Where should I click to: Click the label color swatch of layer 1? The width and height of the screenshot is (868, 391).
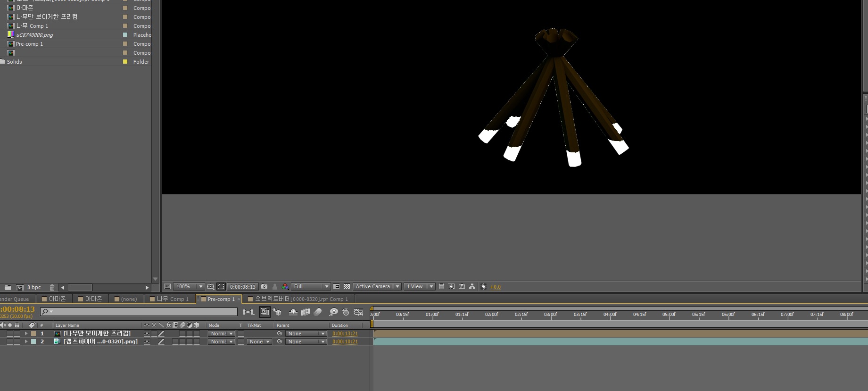33,333
